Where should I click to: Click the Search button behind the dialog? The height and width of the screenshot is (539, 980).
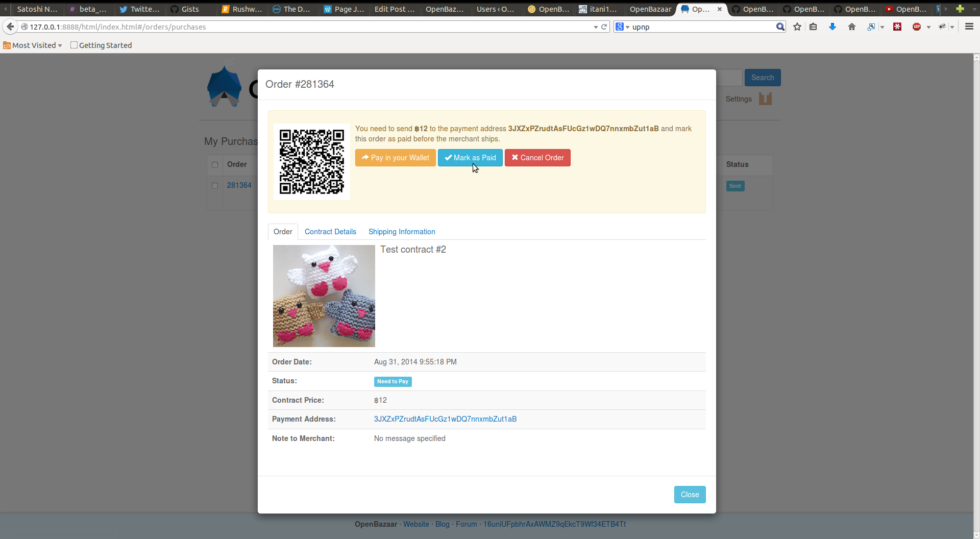pos(763,78)
